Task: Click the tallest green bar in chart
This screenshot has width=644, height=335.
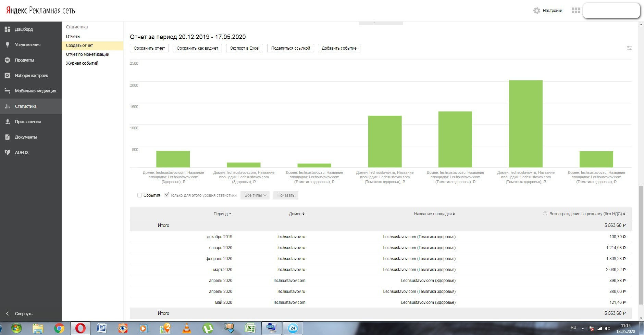Action: tap(526, 124)
